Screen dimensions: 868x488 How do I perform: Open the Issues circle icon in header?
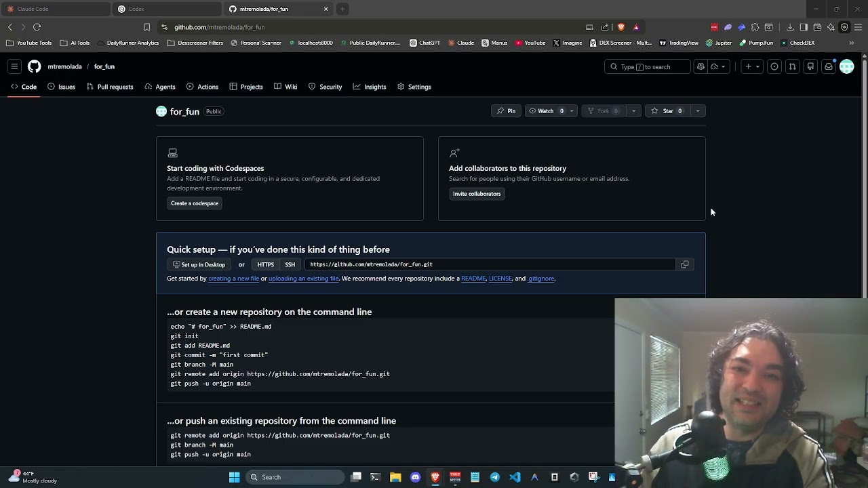(774, 66)
